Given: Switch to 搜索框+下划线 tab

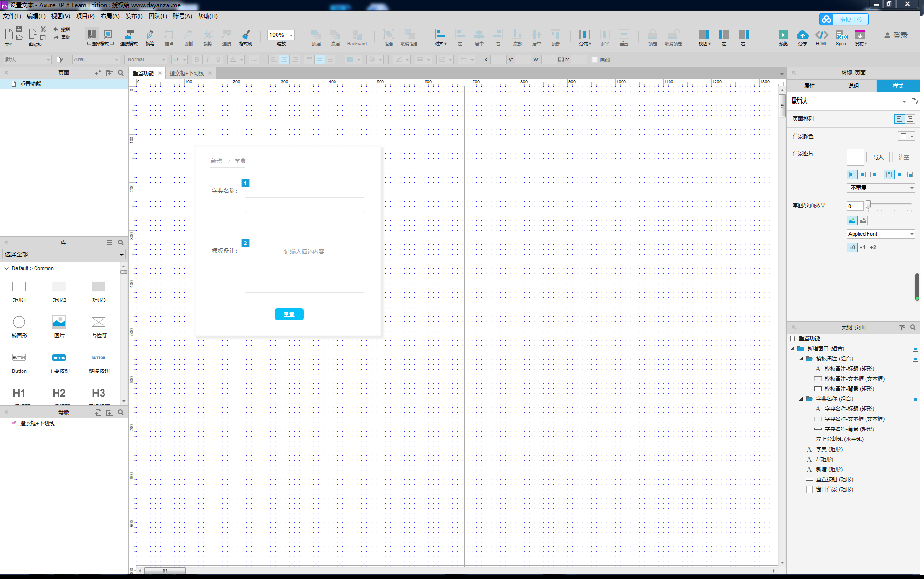Looking at the screenshot, I should pos(187,73).
